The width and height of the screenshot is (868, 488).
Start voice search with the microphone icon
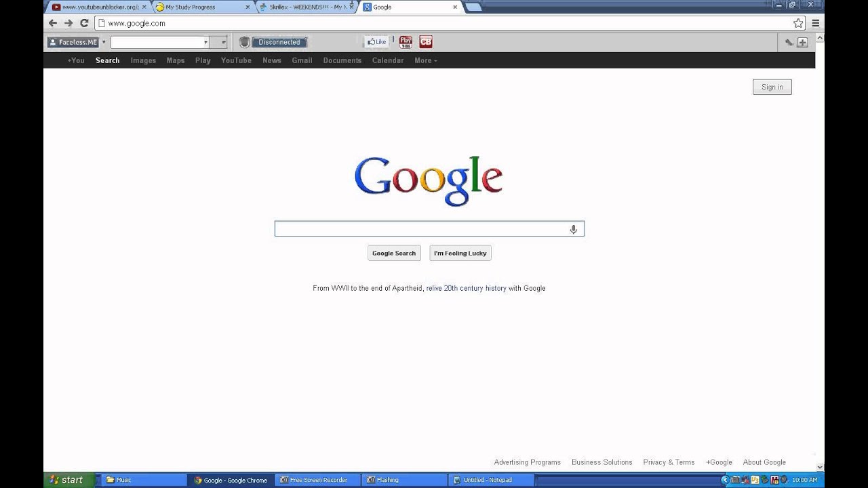tap(573, 229)
